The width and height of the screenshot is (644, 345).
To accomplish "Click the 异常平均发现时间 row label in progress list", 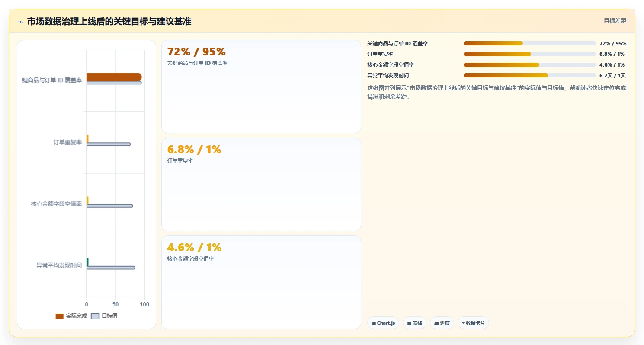I will click(388, 75).
